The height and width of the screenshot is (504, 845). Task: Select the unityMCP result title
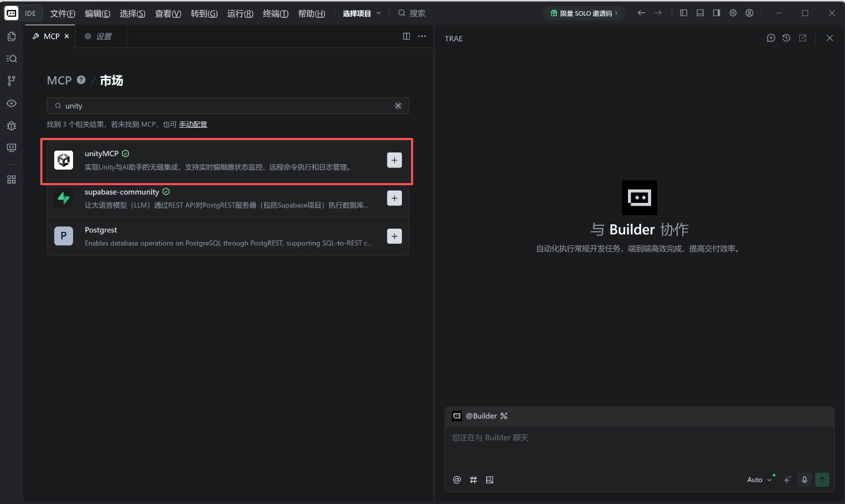coord(102,154)
